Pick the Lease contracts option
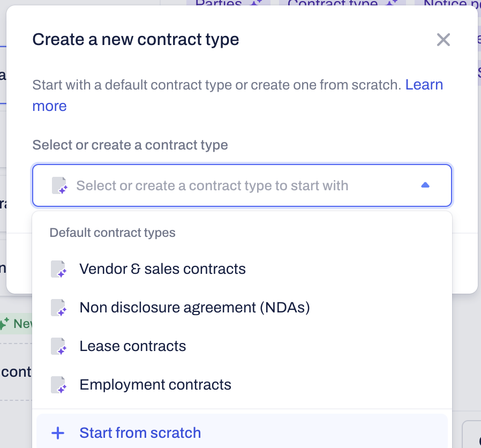This screenshot has width=481, height=448. pos(132,346)
